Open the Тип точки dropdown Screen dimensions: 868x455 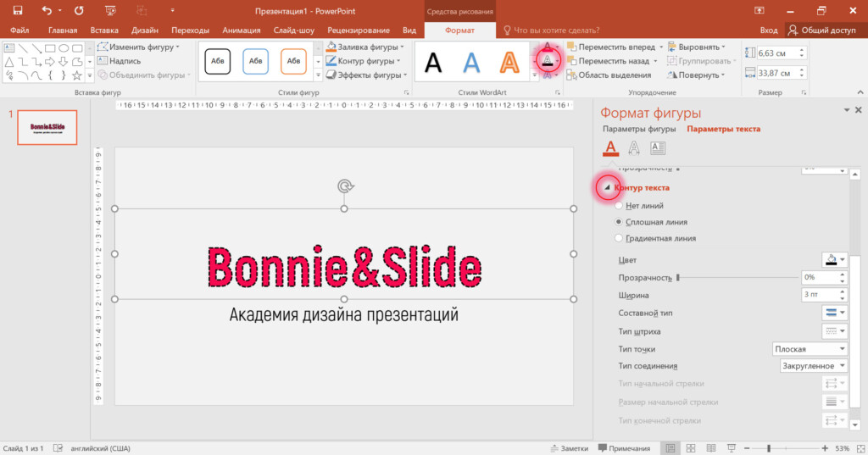click(x=810, y=349)
